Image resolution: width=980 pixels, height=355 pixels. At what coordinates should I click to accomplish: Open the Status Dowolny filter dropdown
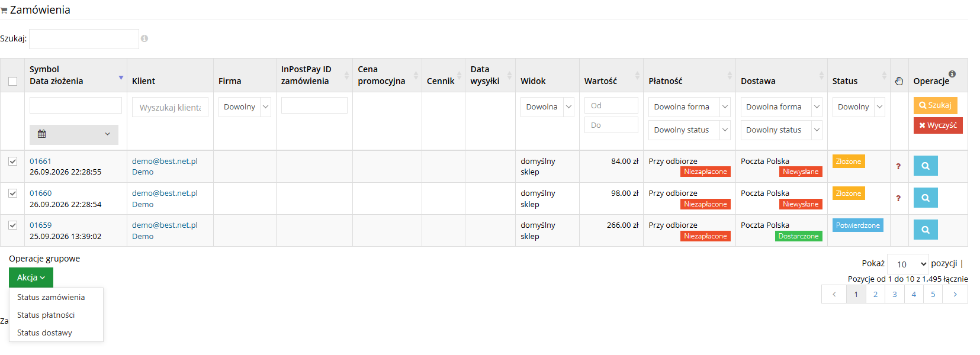click(x=859, y=107)
